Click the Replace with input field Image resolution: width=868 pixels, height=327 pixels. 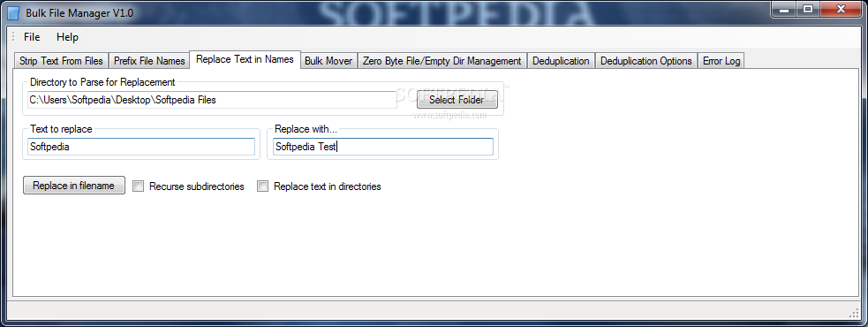click(383, 147)
